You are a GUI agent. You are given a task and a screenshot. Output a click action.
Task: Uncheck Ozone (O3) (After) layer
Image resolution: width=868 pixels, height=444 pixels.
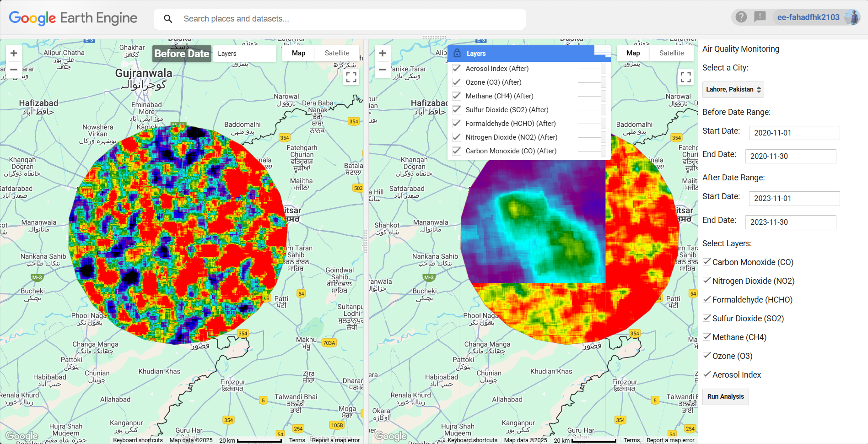click(457, 82)
